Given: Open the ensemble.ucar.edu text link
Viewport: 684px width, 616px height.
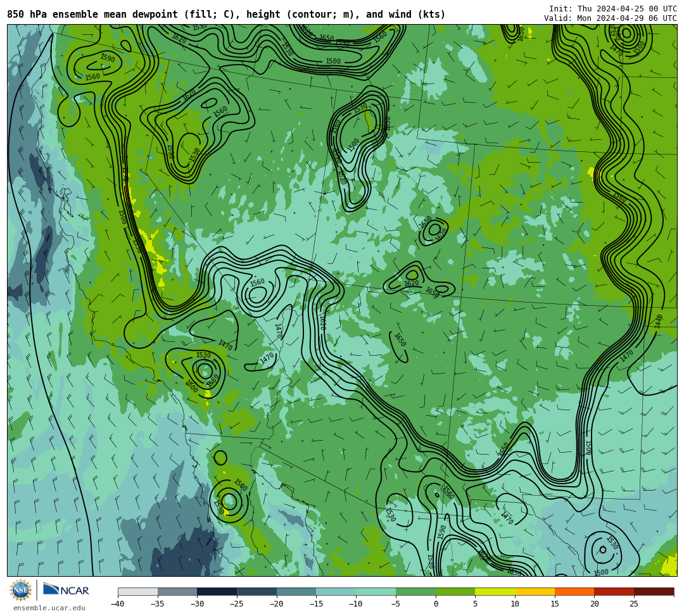Looking at the screenshot, I should (49, 608).
